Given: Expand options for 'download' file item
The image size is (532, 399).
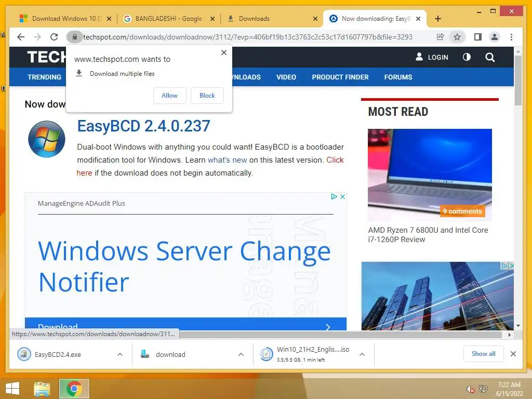Looking at the screenshot, I should [241, 354].
